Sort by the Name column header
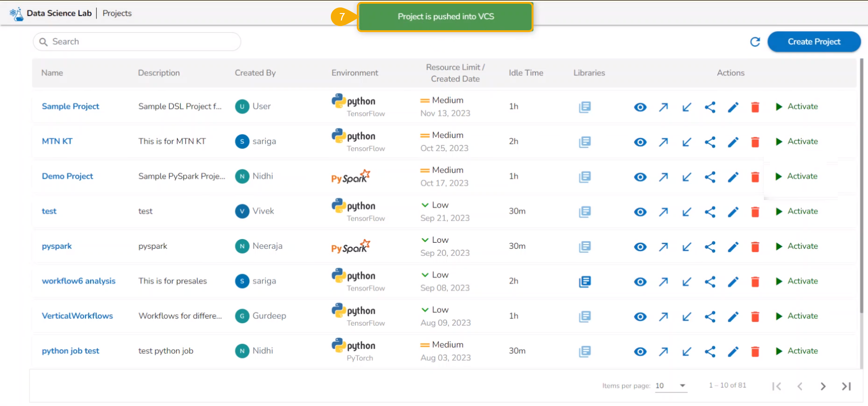This screenshot has height=406, width=868. pyautogui.click(x=52, y=73)
